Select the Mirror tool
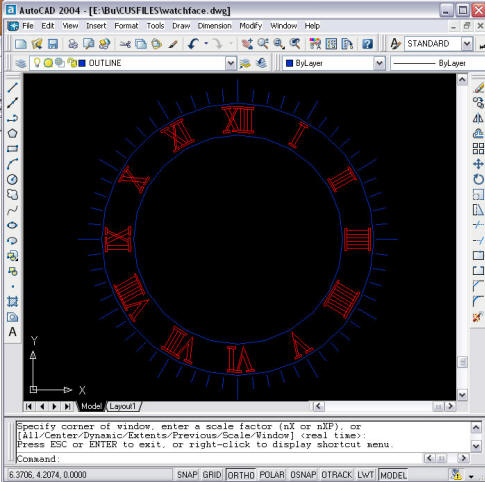The width and height of the screenshot is (485, 482). tap(478, 118)
